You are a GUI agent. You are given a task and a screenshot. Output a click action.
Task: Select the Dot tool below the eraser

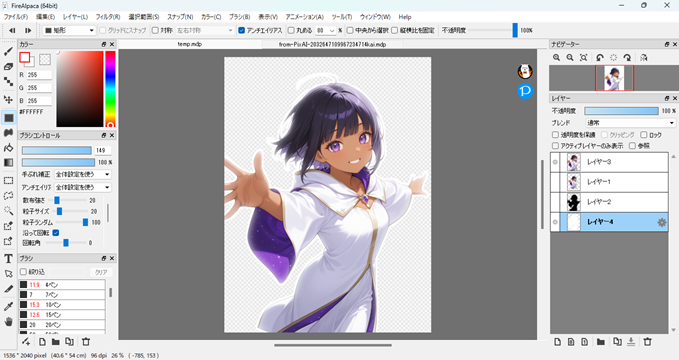[x=8, y=81]
